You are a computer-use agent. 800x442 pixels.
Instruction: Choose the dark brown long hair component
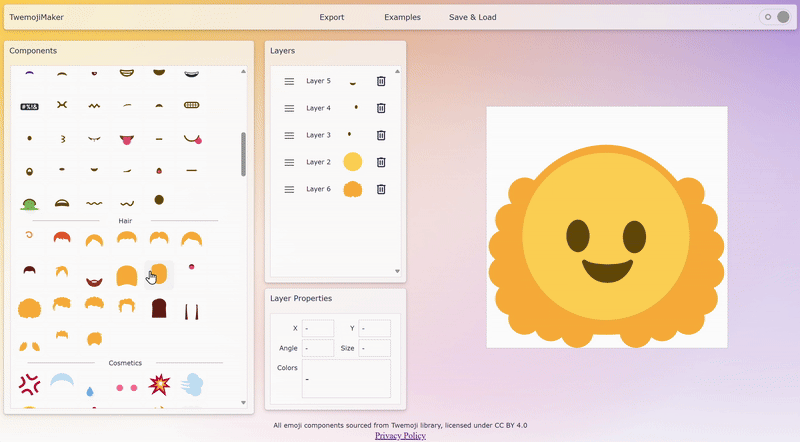pyautogui.click(x=158, y=308)
